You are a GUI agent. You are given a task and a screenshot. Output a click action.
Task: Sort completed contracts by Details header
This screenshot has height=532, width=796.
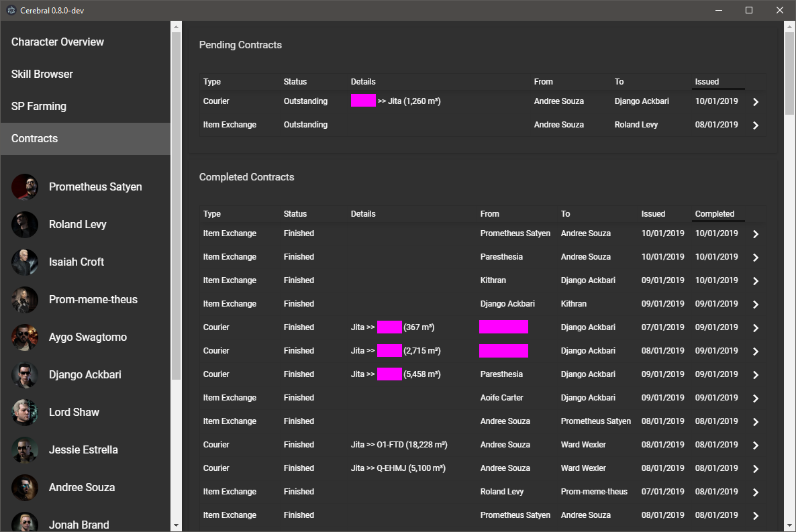tap(363, 214)
